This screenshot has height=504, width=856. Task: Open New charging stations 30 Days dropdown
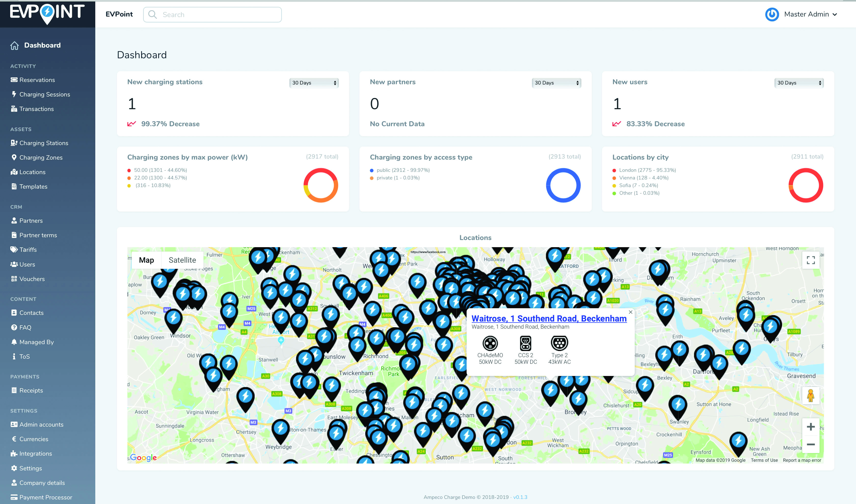[314, 83]
